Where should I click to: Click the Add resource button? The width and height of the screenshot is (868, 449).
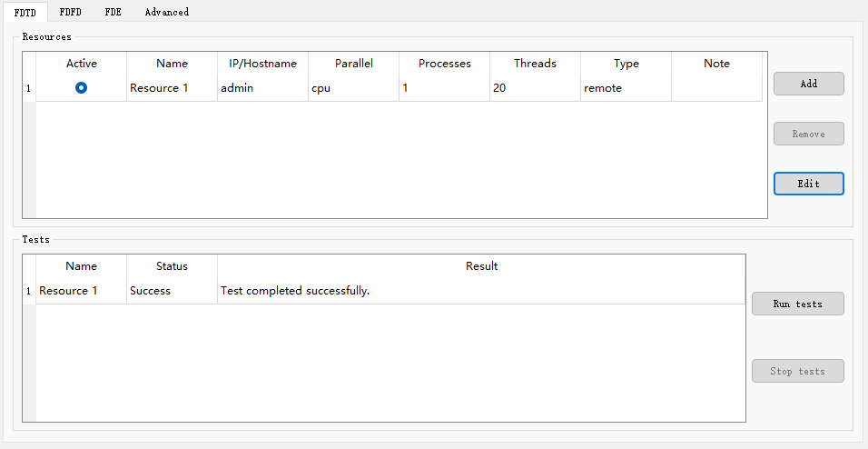[809, 84]
